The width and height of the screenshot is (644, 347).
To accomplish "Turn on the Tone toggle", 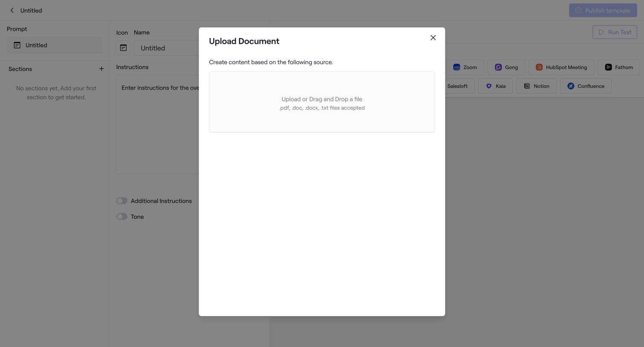I will pyautogui.click(x=122, y=217).
